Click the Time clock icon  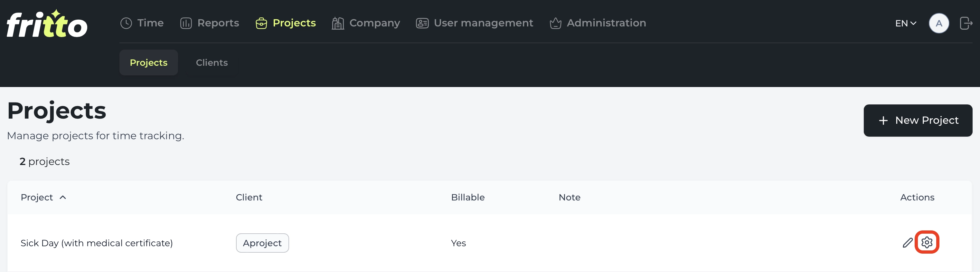click(x=126, y=23)
